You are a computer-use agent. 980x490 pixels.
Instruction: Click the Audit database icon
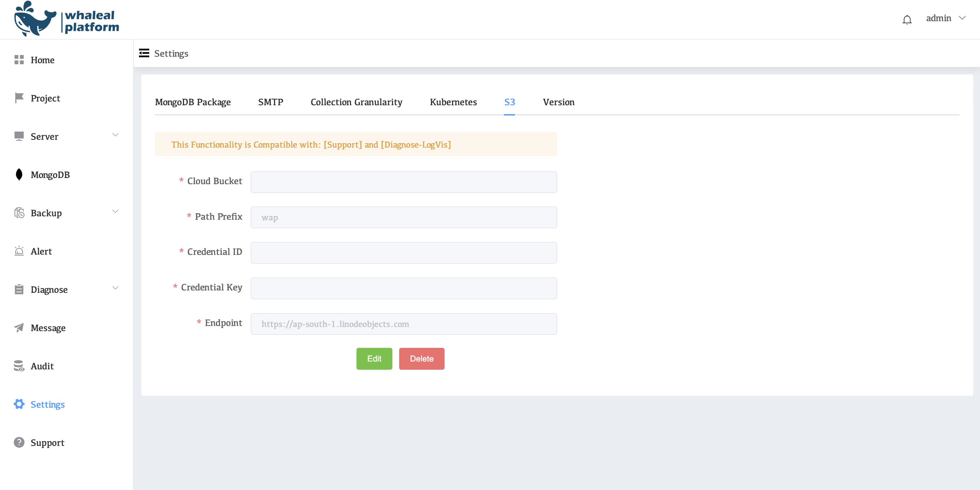pyautogui.click(x=19, y=366)
